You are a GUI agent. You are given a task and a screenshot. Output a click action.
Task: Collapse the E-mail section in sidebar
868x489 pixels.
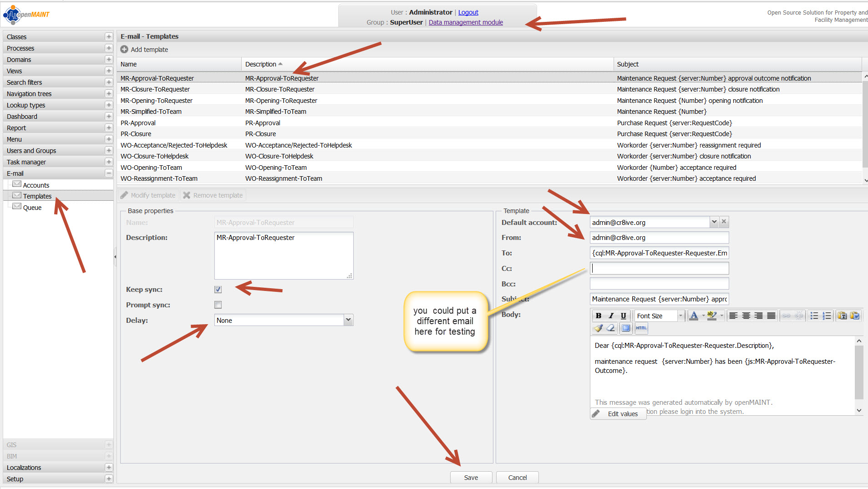coord(108,173)
